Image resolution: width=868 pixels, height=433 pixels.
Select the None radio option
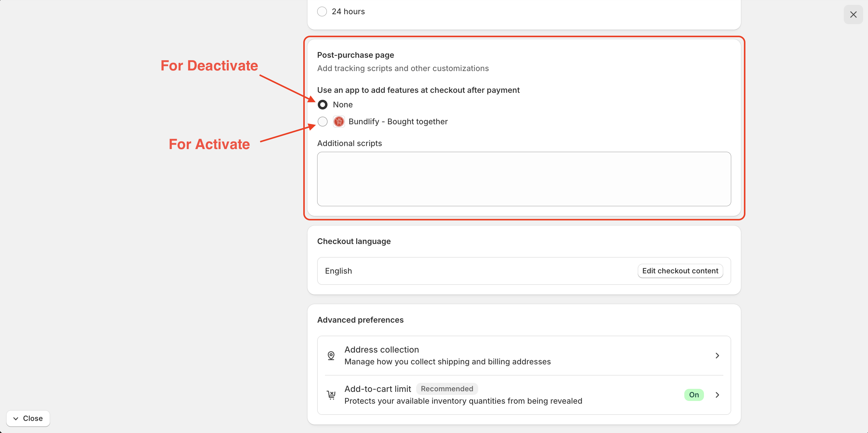322,105
